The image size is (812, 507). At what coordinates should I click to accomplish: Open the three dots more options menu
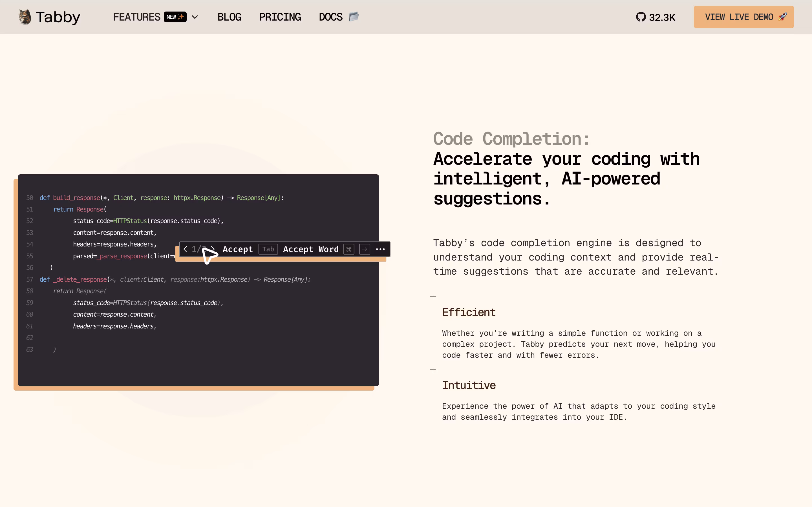pyautogui.click(x=380, y=249)
